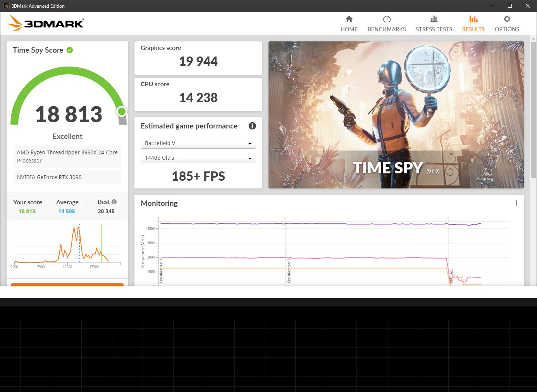Open OPTIONS tab
This screenshot has height=392, width=537.
507,24
